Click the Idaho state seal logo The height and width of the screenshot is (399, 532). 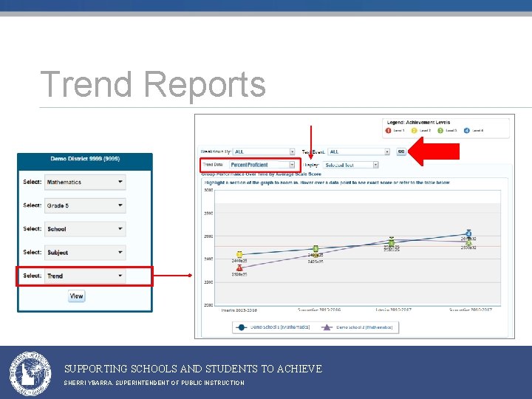click(30, 374)
